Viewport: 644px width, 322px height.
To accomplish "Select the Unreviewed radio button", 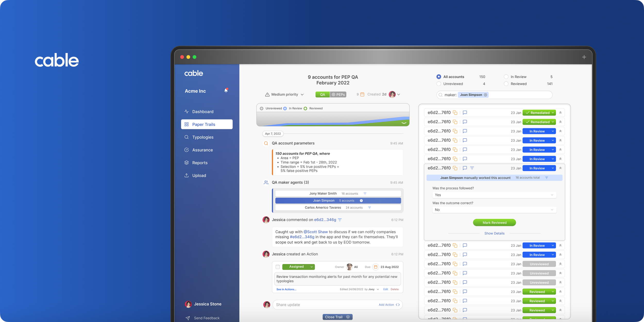I will coord(439,84).
